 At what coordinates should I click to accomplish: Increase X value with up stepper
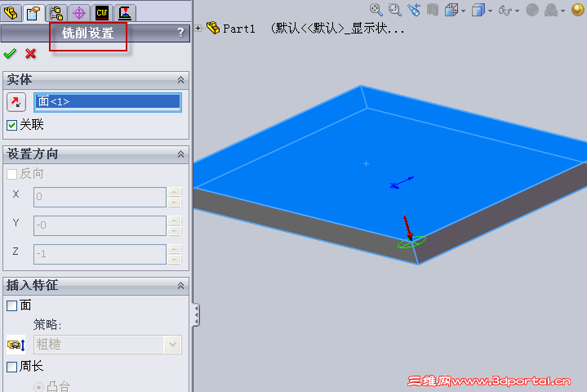coord(175,192)
